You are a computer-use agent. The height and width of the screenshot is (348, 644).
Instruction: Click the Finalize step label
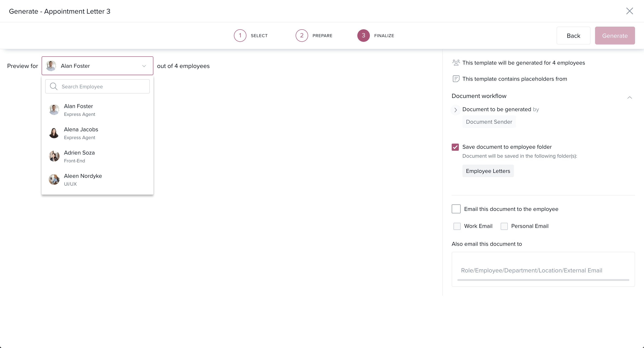click(384, 36)
